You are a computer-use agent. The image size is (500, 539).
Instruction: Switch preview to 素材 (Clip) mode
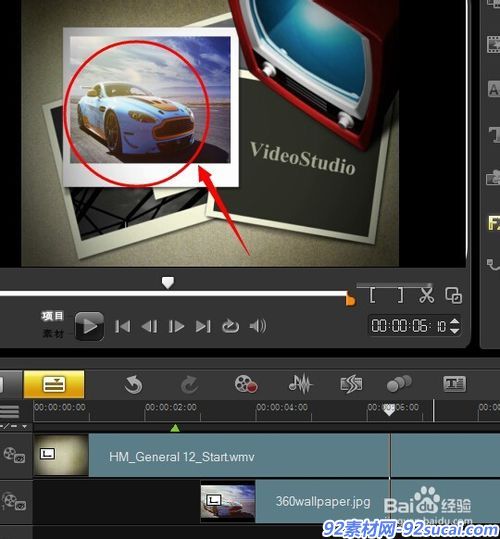[x=53, y=333]
